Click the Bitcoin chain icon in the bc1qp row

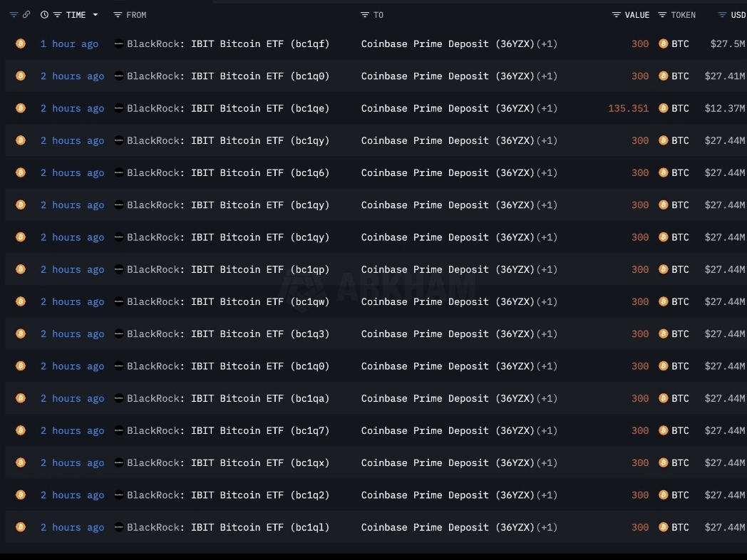point(21,269)
